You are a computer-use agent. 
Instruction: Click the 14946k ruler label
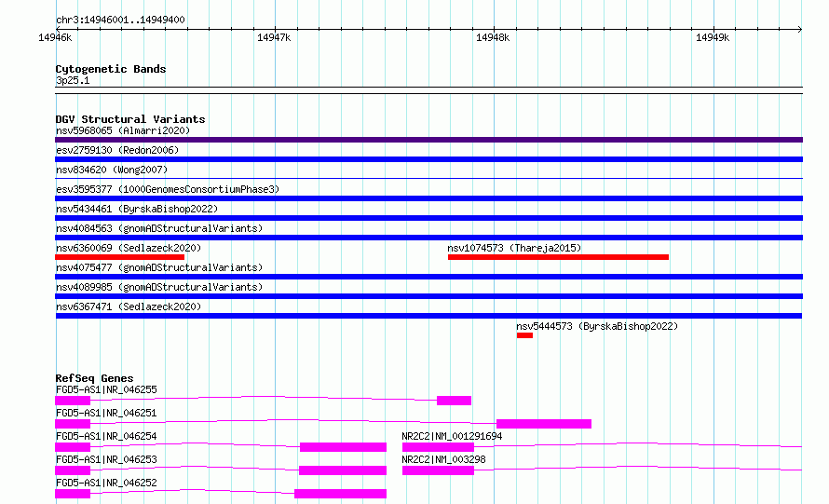(x=55, y=37)
